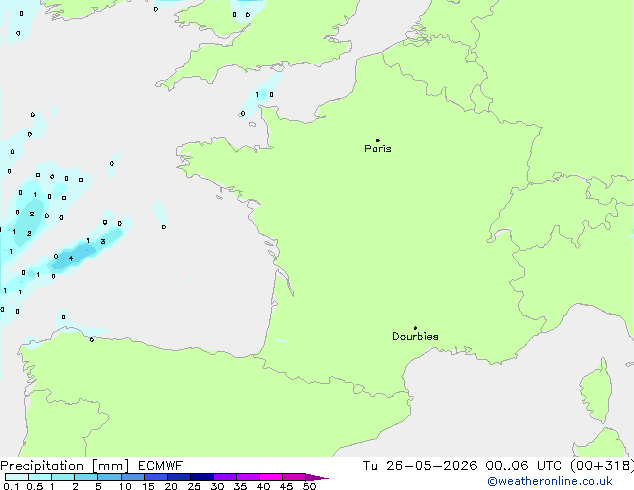Click the Dourbies location dot marker
The width and height of the screenshot is (634, 490).
[x=415, y=328]
